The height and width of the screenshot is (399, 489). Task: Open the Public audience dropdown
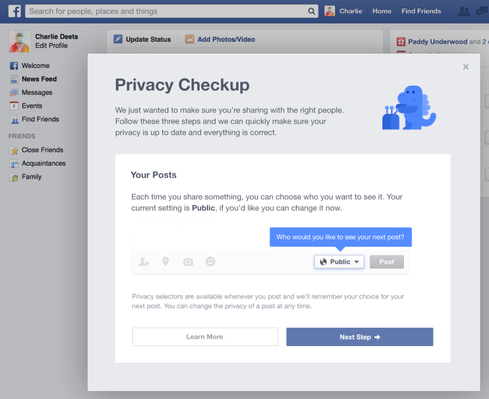(x=339, y=262)
